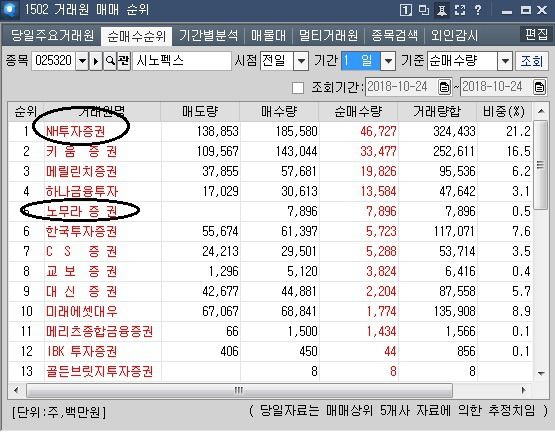
Task: Open the start date calendar icon
Action: tap(444, 87)
